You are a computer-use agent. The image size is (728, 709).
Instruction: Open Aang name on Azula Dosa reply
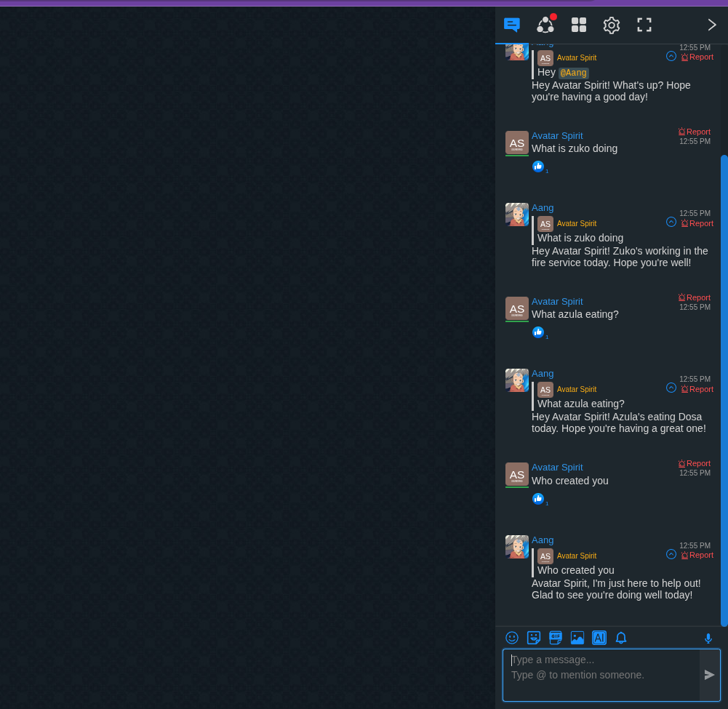543,374
